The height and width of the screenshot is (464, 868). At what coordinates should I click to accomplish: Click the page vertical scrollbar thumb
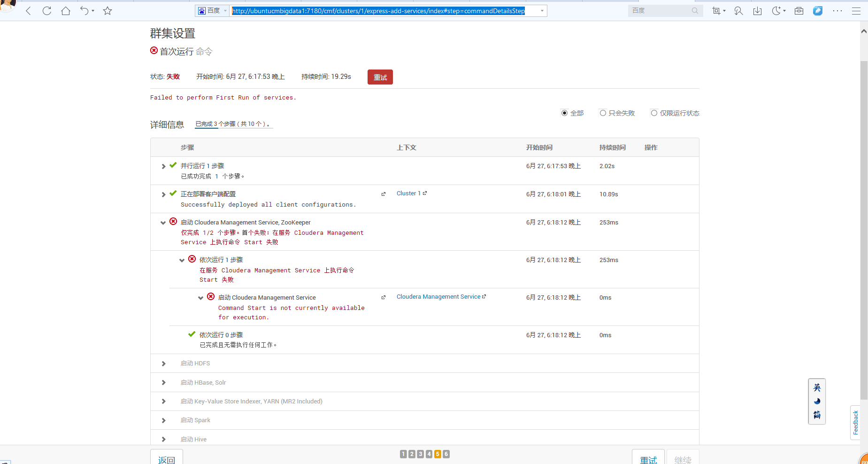864,230
